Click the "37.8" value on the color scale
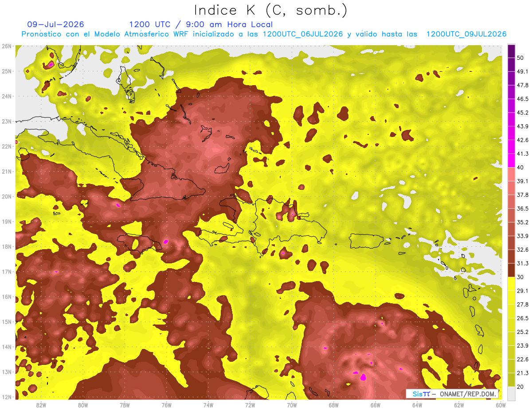The image size is (532, 411). point(523,195)
